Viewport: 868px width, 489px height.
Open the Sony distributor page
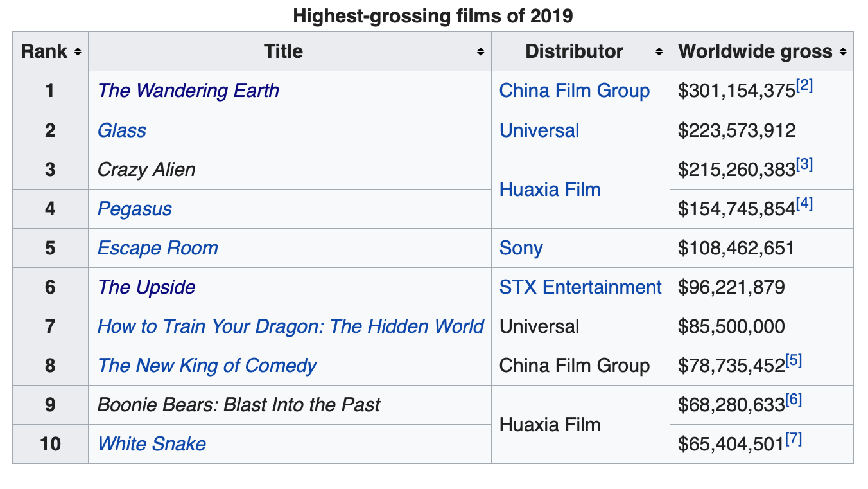click(x=521, y=248)
